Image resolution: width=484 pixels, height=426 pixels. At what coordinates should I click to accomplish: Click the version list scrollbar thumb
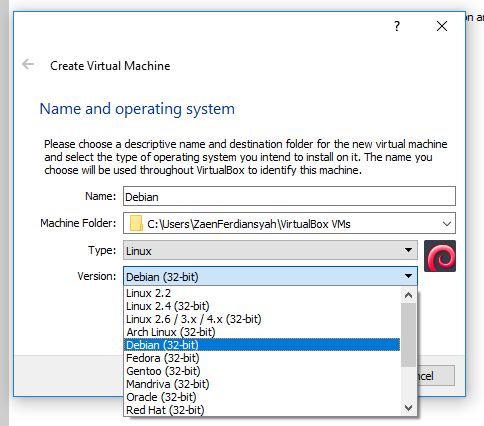(408, 335)
